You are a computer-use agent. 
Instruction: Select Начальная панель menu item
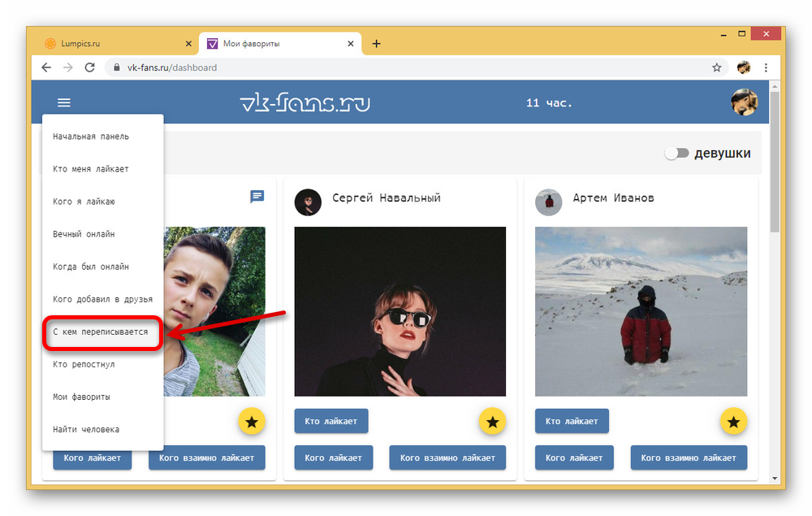click(x=102, y=137)
